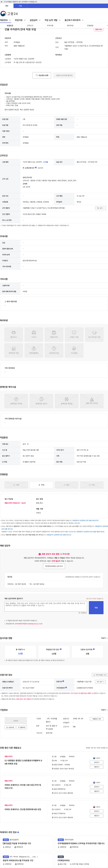
Task: Click the company LOGO thumbnail
Action: coord(16,721)
